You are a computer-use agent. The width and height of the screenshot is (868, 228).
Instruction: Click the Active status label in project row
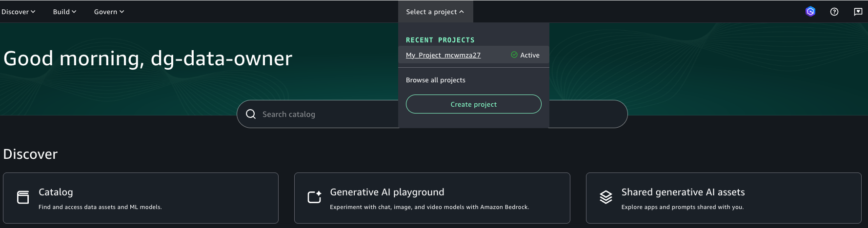click(530, 55)
